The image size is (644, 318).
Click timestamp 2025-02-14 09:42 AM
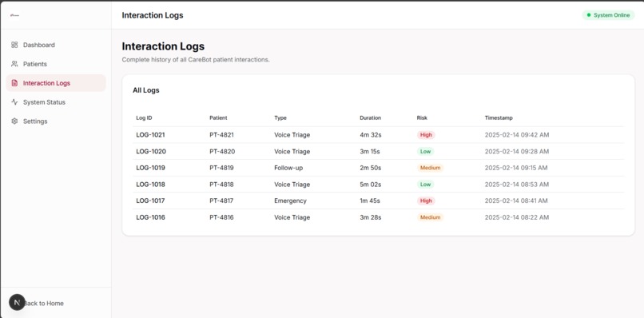coord(517,135)
